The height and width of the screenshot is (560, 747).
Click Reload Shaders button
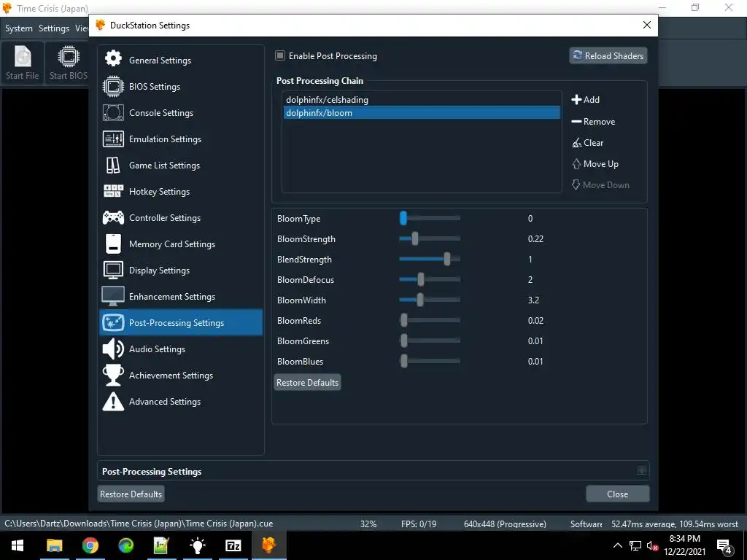tap(608, 55)
